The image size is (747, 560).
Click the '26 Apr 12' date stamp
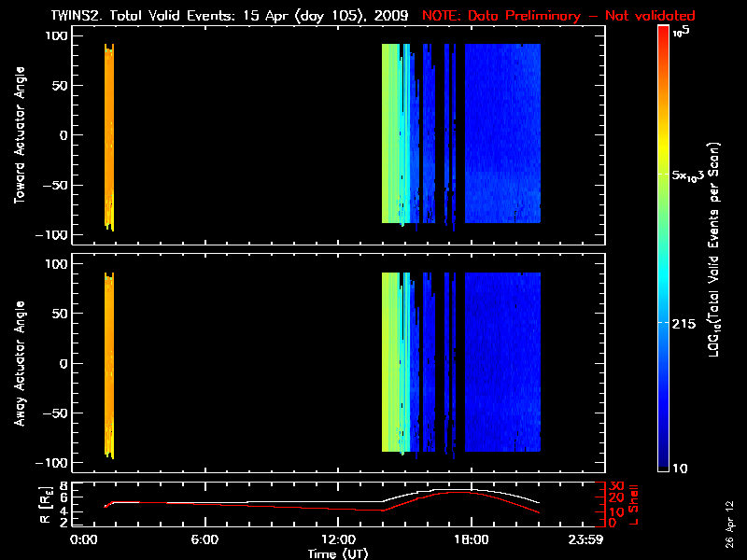tap(730, 523)
